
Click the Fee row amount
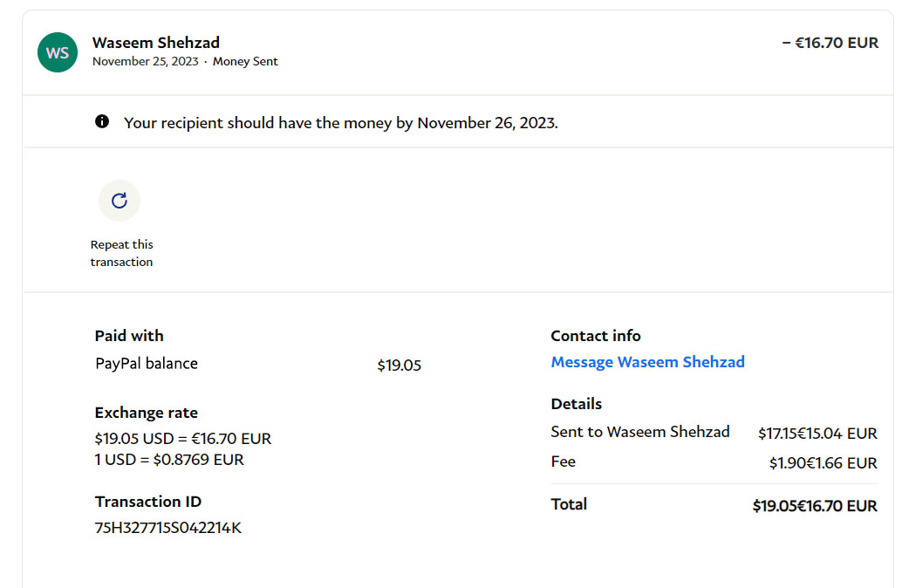[823, 463]
